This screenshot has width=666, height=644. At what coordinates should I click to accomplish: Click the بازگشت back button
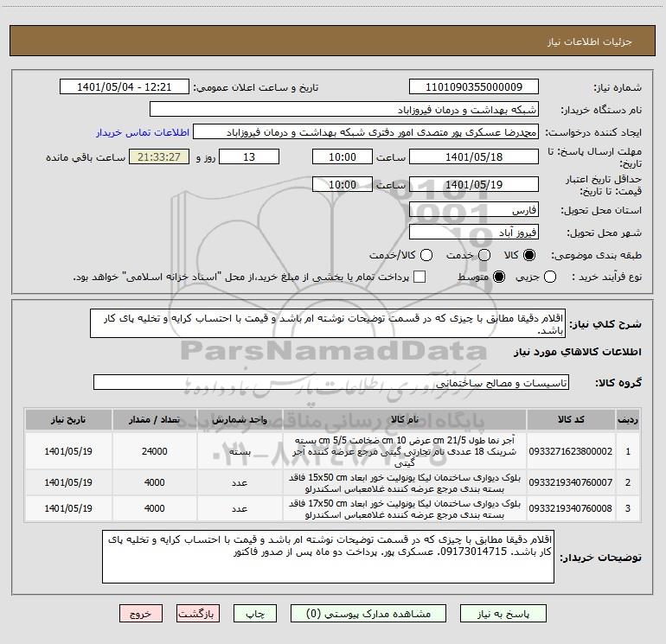tap(198, 614)
